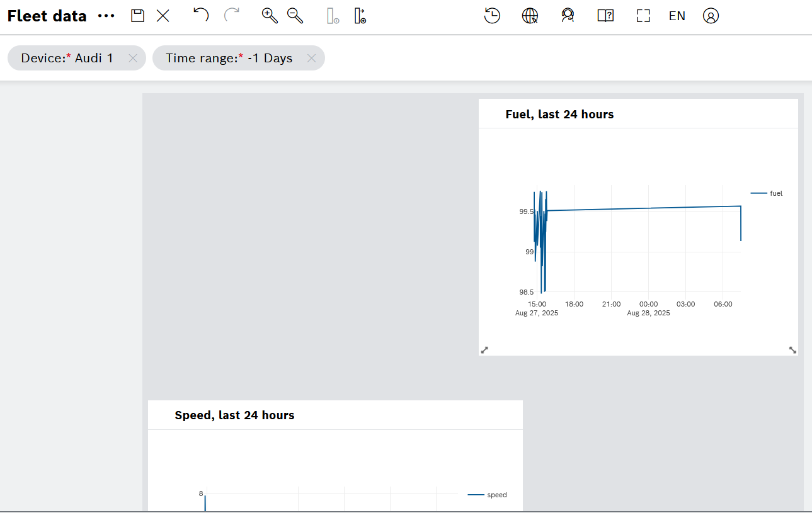Open the globe domain selector
812x513 pixels.
[530, 16]
